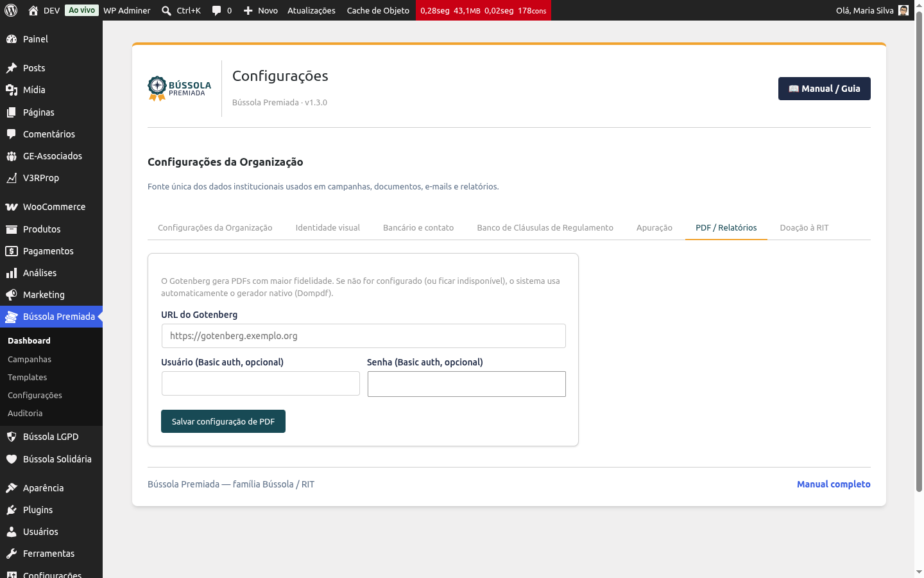Open the Manual completo link
Screen dimensions: 924x578
pos(834,484)
